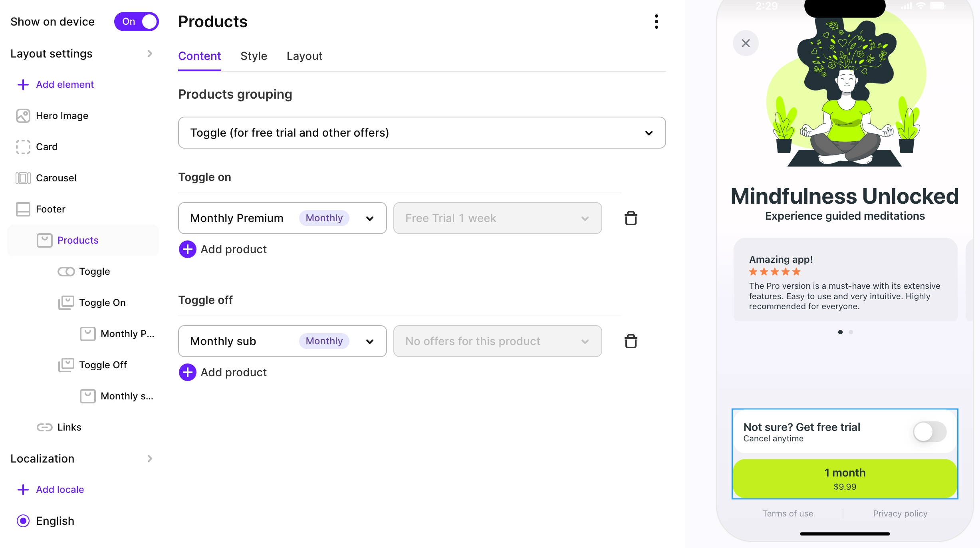Click the three-dot options menu icon

(656, 22)
